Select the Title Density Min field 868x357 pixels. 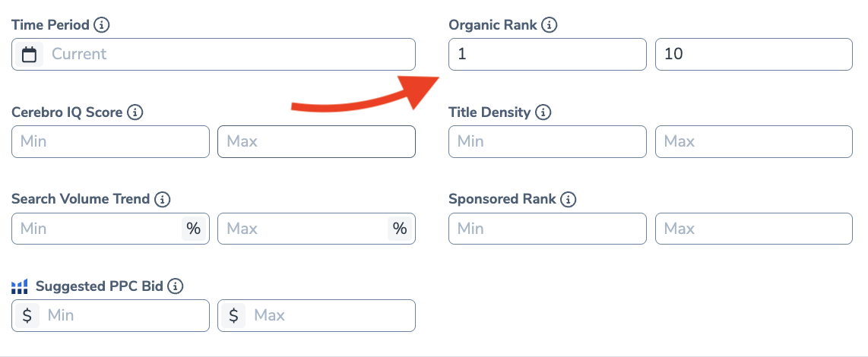(547, 142)
